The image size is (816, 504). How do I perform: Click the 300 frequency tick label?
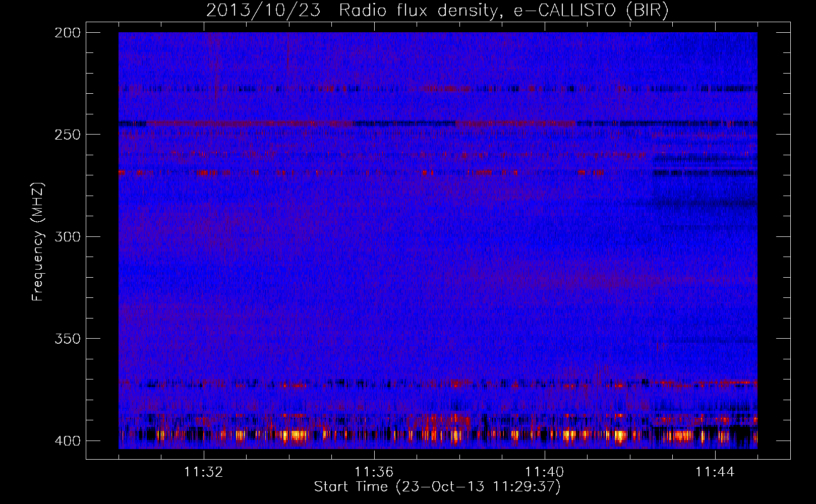67,236
